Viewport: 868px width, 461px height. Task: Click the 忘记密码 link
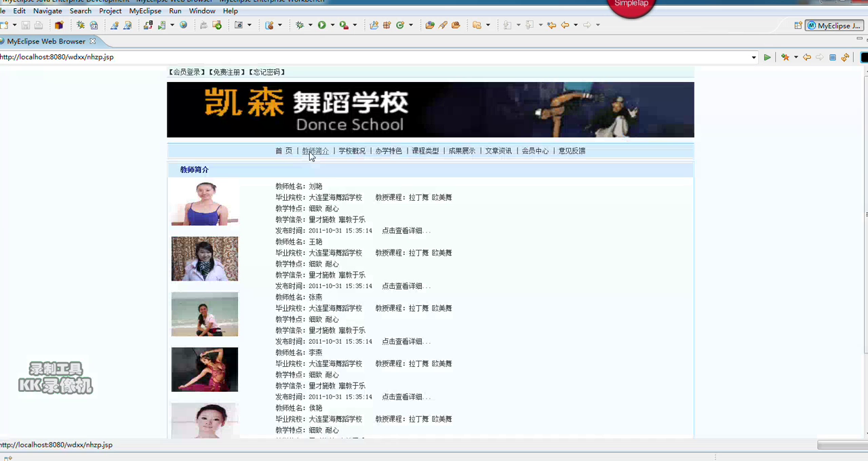pyautogui.click(x=267, y=72)
